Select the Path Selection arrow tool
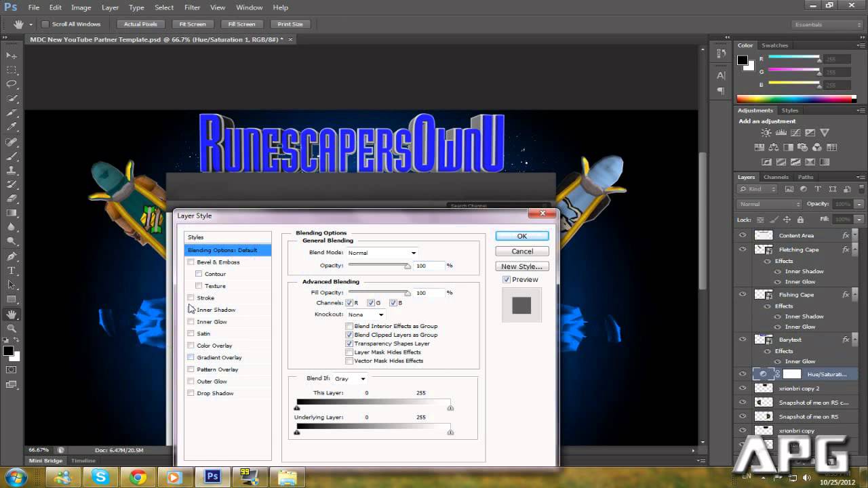This screenshot has height=488, width=868. (x=12, y=285)
